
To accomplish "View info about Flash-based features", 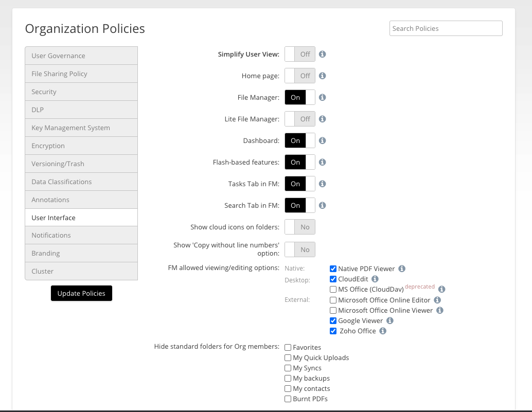I will coord(322,163).
